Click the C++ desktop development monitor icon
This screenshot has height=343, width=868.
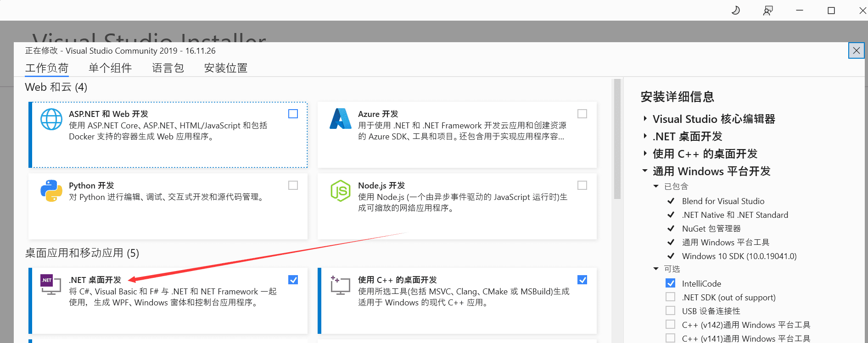[x=340, y=285]
